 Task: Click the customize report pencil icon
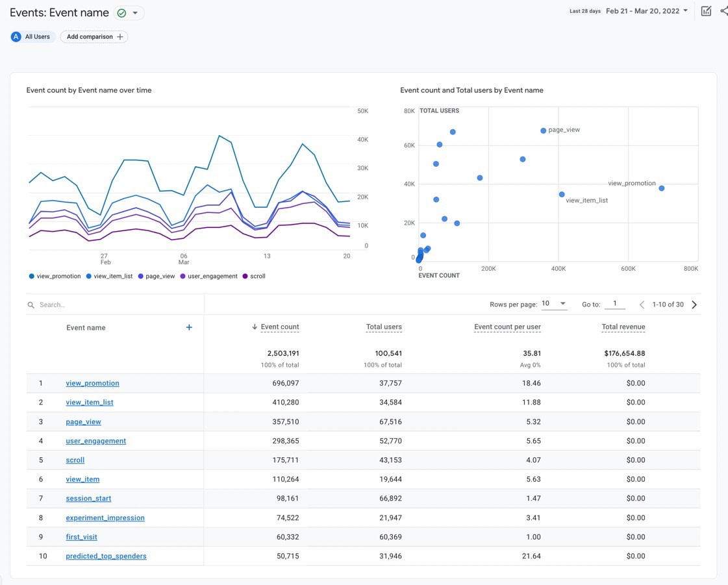click(706, 10)
